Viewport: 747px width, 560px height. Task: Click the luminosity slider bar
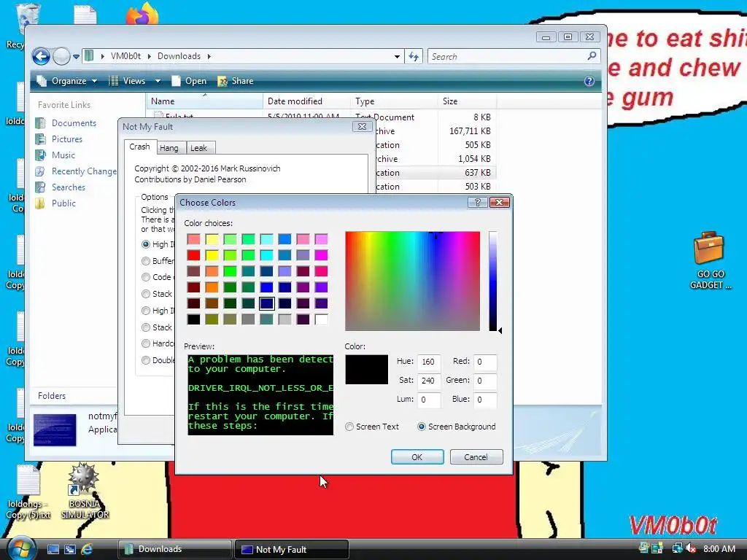tap(492, 281)
